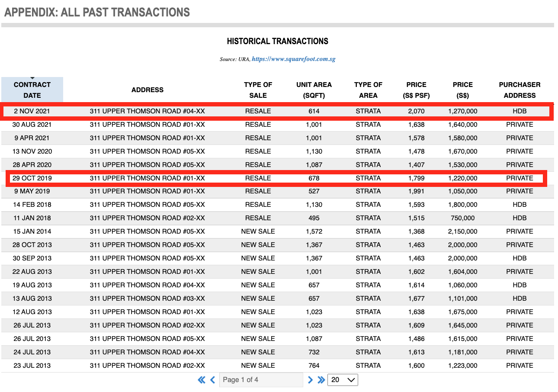This screenshot has width=558, height=392.
Task: Click the PSF value 1,991
Action: tap(417, 191)
